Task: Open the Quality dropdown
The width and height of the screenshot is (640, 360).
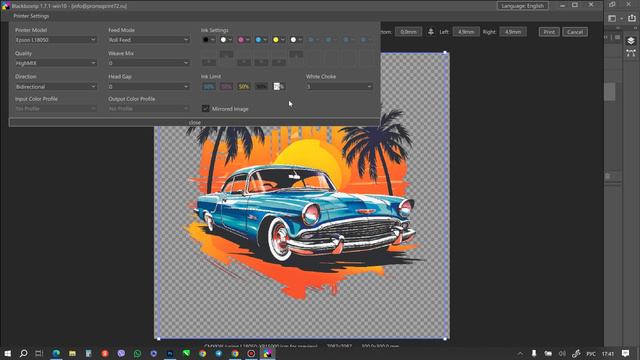Action: tap(56, 63)
